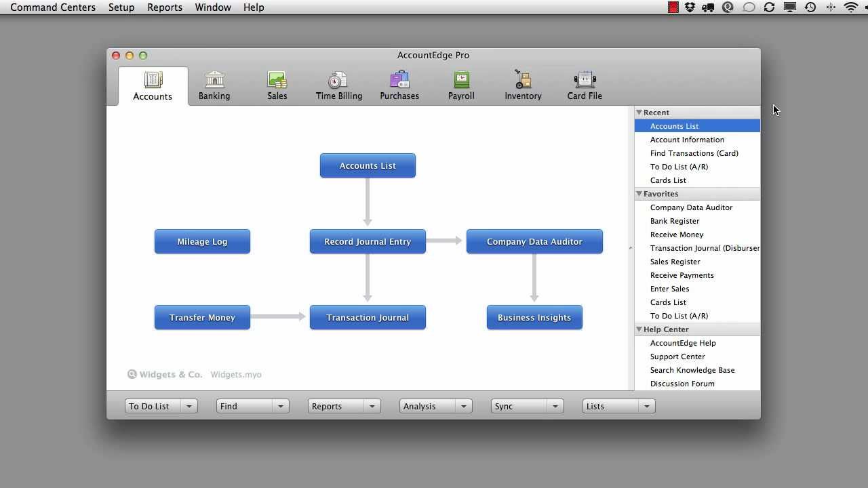
Task: Open the Time Machine menu bar icon
Action: click(x=810, y=7)
